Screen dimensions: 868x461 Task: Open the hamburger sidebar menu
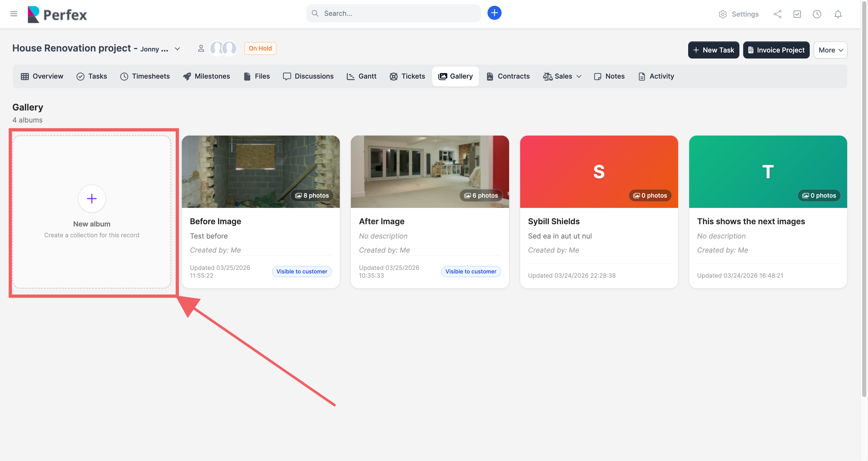coord(14,14)
